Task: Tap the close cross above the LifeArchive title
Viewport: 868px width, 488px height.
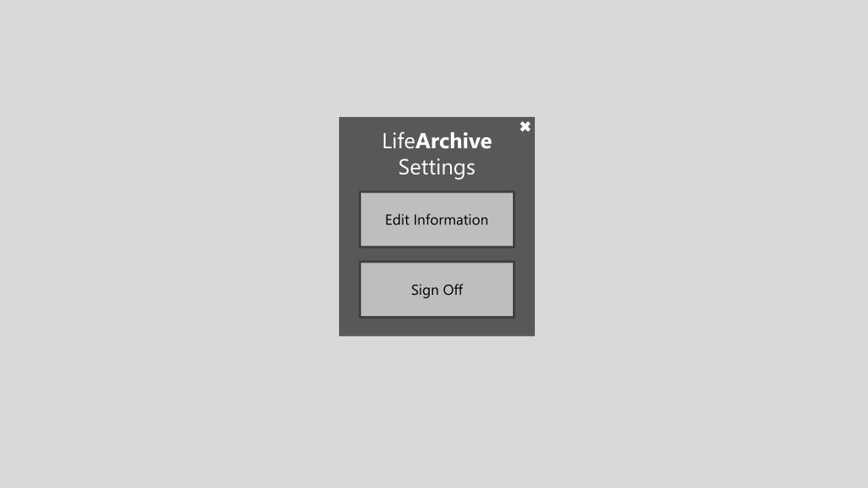Action: click(525, 127)
